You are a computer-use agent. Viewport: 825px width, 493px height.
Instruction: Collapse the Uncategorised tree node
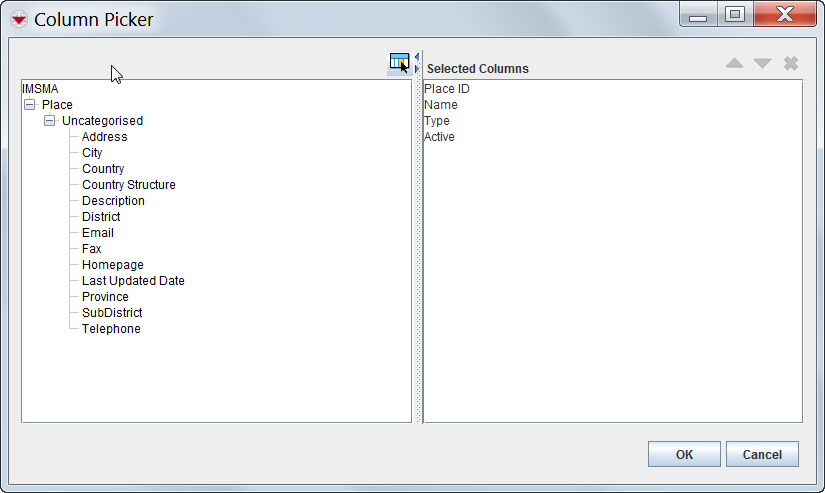click(49, 121)
